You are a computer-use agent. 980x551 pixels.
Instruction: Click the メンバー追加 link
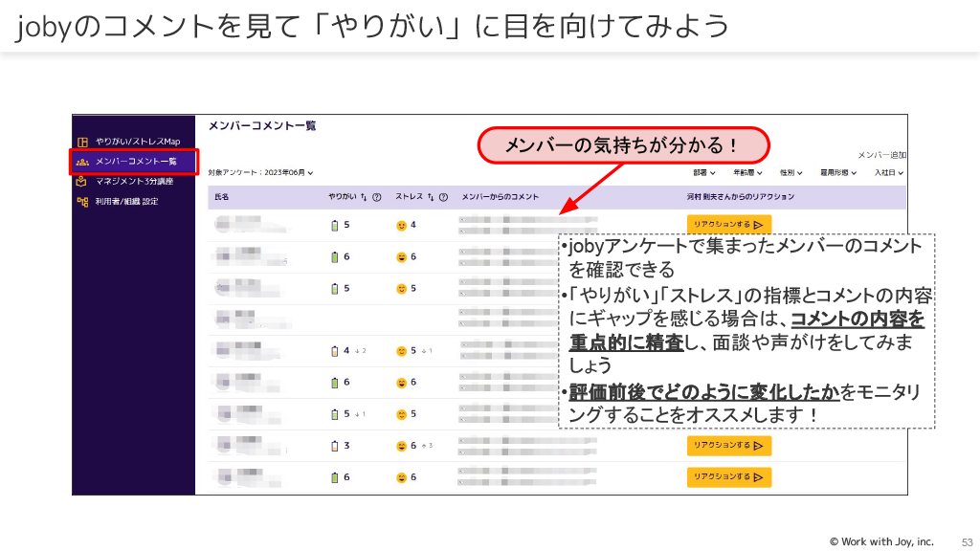(881, 154)
